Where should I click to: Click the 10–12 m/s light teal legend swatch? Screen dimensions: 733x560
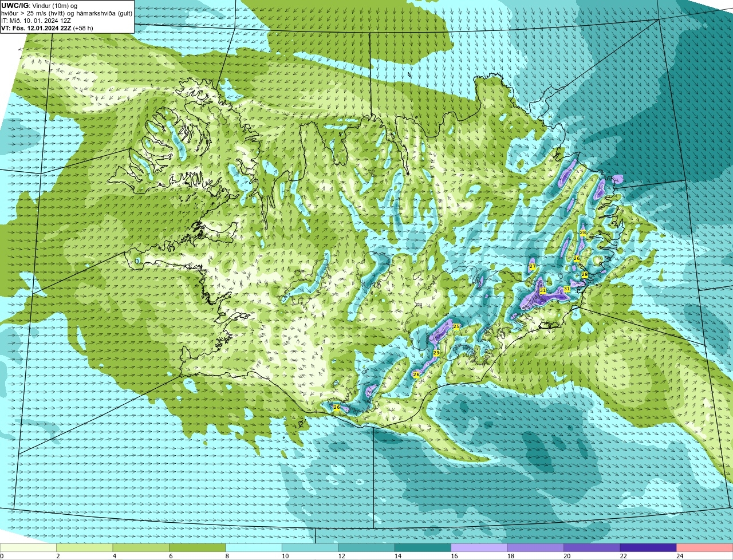click(x=310, y=547)
